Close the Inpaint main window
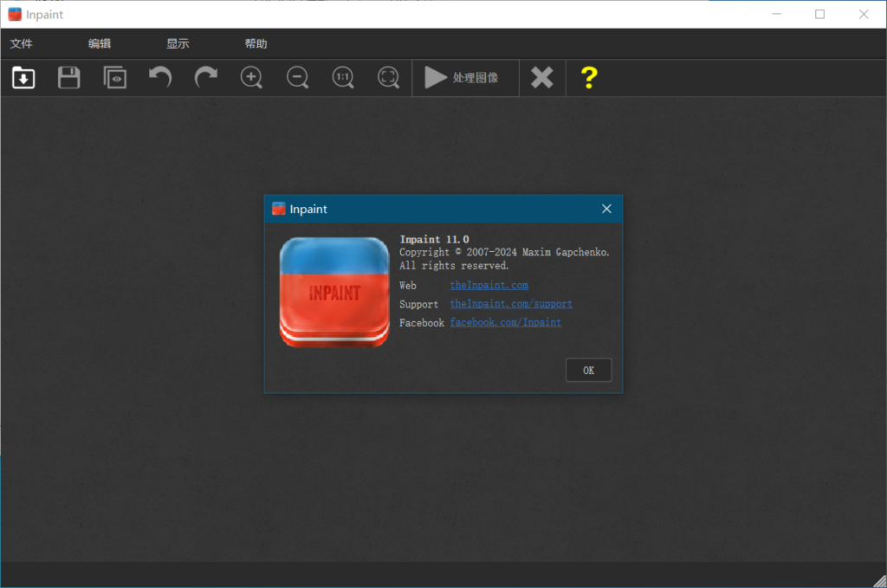This screenshot has width=887, height=588. pos(864,14)
